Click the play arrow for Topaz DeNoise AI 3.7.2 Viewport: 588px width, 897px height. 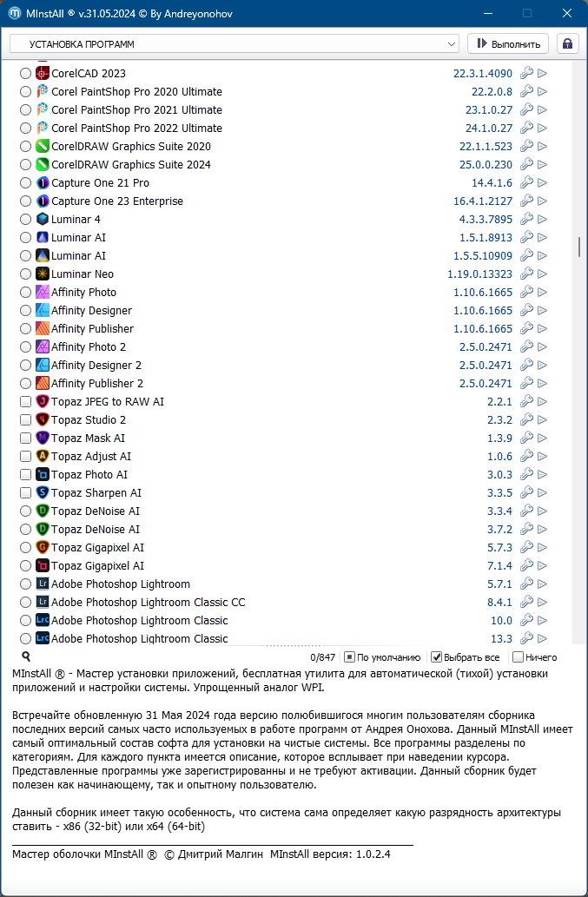[542, 529]
